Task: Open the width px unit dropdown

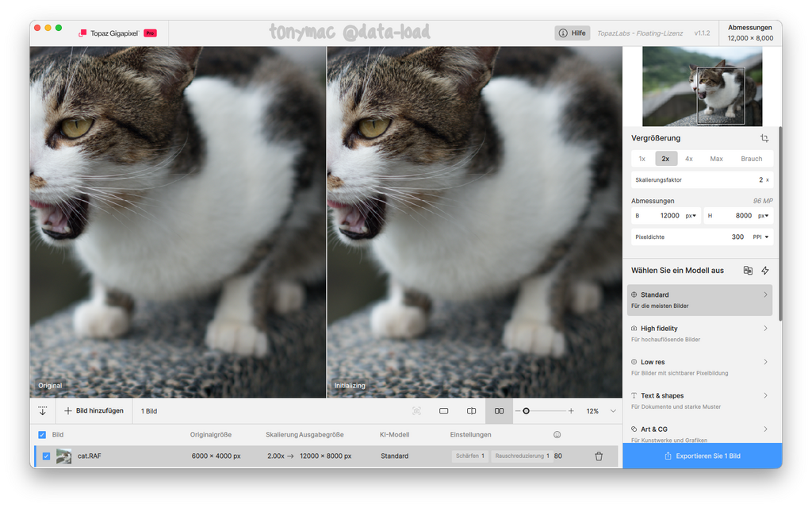Action: point(691,216)
